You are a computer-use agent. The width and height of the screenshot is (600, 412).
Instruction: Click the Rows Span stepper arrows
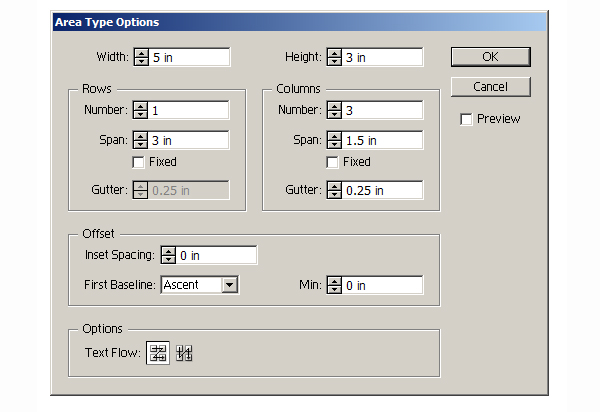[x=140, y=141]
